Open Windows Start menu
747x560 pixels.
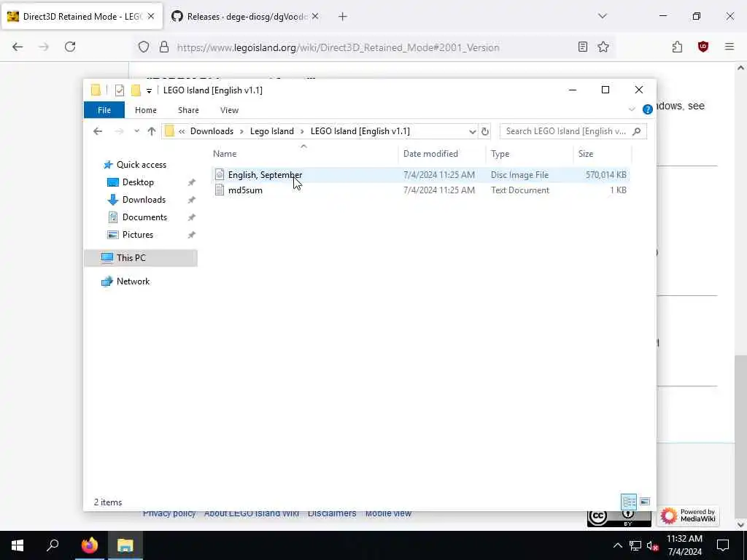18,545
